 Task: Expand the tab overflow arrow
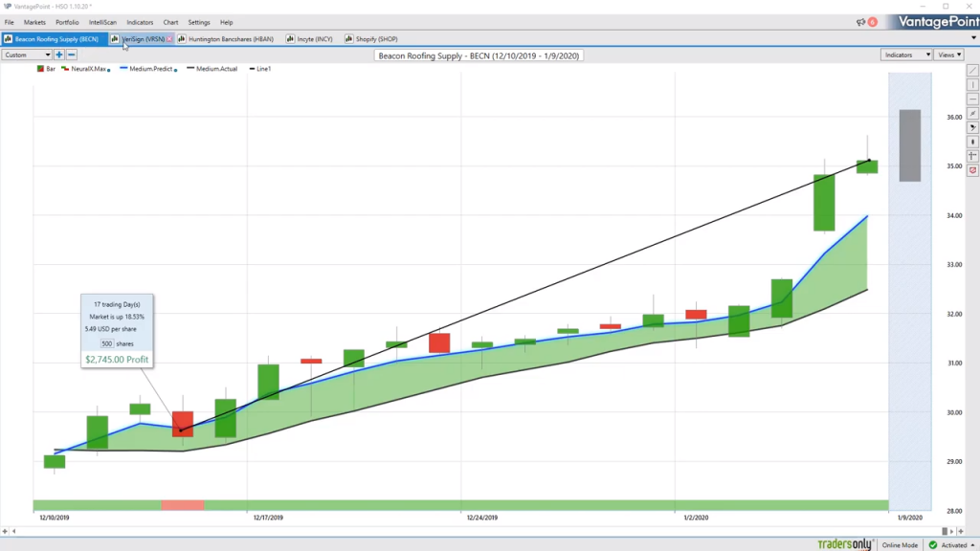pos(973,38)
